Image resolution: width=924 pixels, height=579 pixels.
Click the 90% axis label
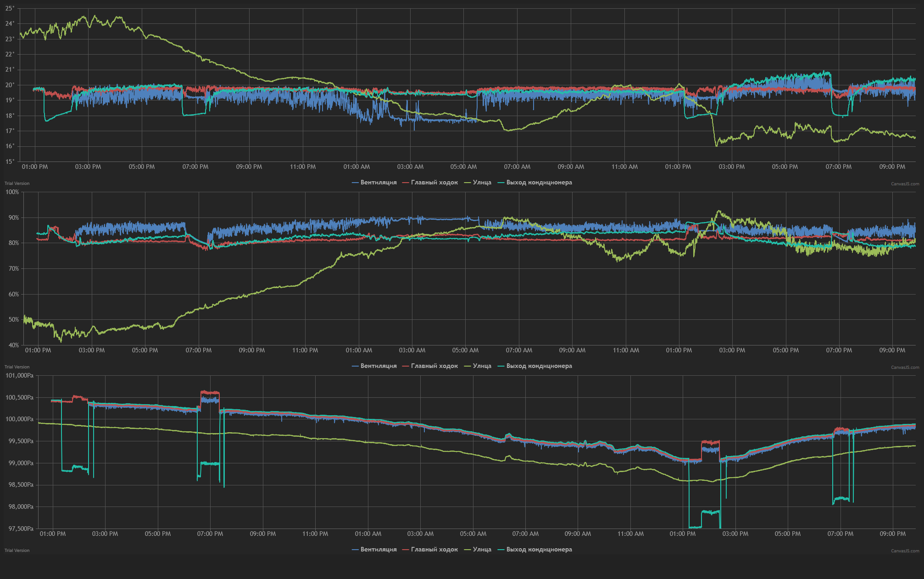(14, 217)
